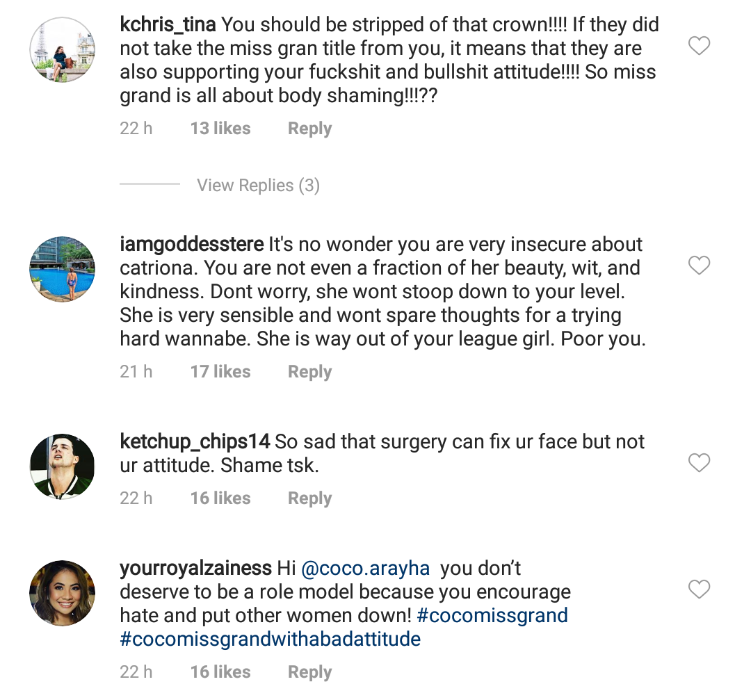751x700 pixels.
Task: Open the #cocomissgrandwithabadattitude hashtag
Action: pyautogui.click(x=270, y=639)
